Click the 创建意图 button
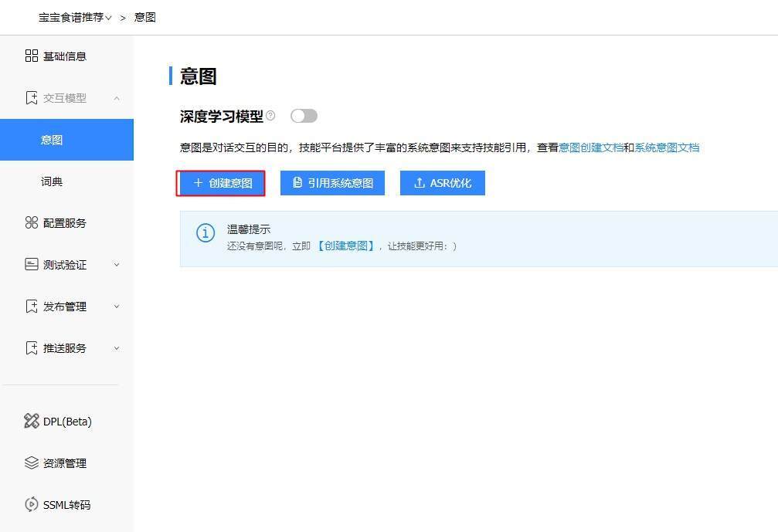Screen dimensions: 778x532 [x=221, y=183]
